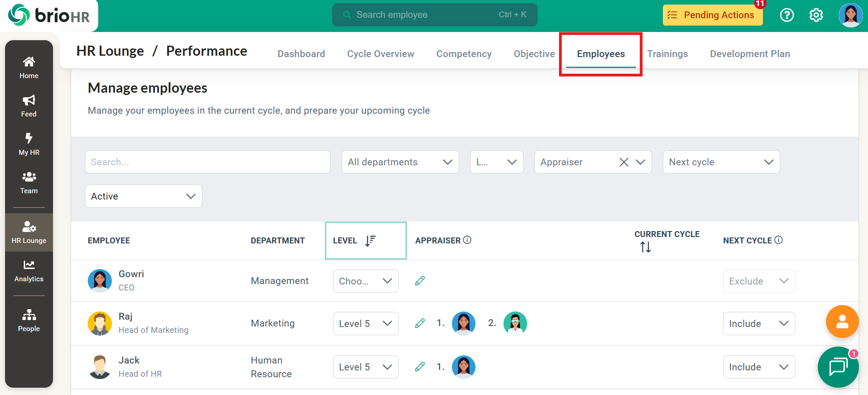
Task: Switch to the Cycle Overview tab
Action: point(380,54)
